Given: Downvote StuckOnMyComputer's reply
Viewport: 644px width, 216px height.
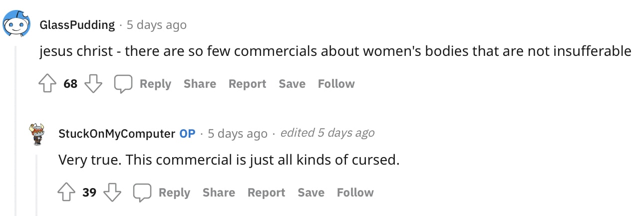Looking at the screenshot, I should 112,193.
